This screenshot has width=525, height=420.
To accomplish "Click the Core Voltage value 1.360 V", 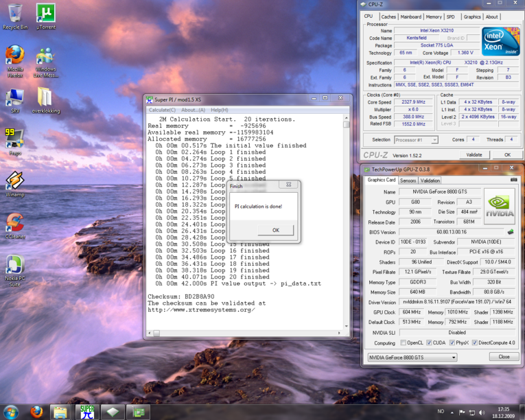I will coord(465,53).
